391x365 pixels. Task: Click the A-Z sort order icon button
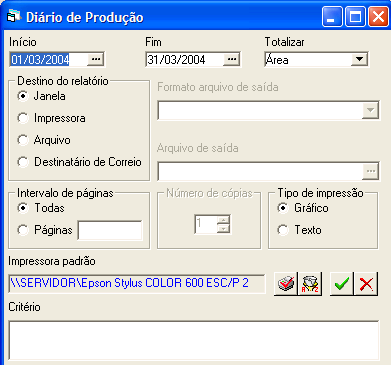pos(310,284)
